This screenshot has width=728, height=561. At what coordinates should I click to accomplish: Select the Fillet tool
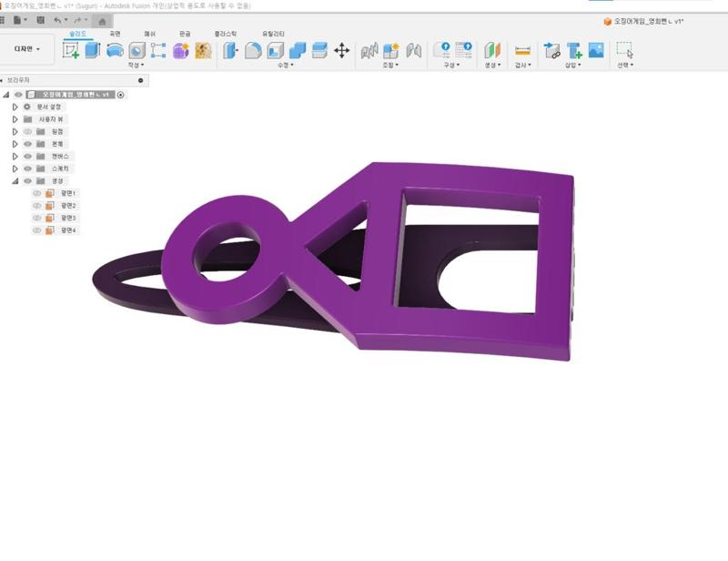pyautogui.click(x=253, y=50)
